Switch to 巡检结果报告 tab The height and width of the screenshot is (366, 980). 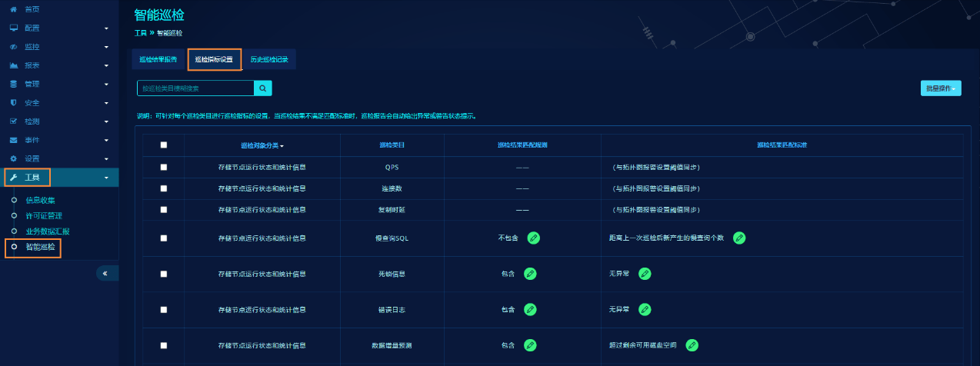pos(158,59)
